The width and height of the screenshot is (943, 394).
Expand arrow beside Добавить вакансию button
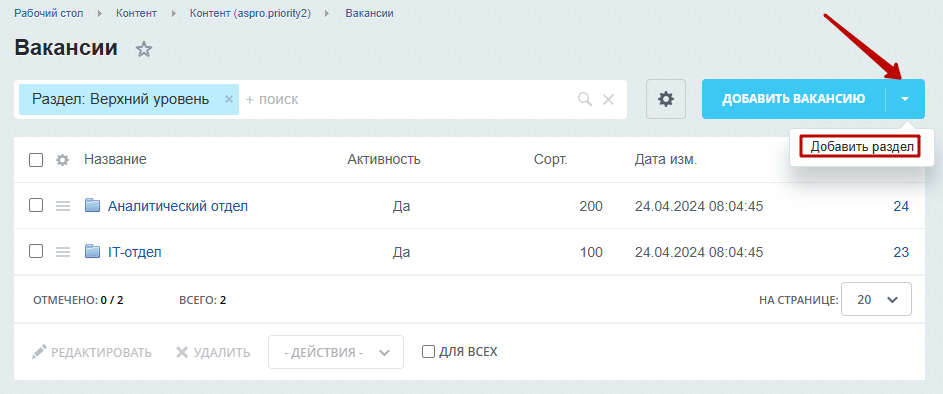(906, 99)
